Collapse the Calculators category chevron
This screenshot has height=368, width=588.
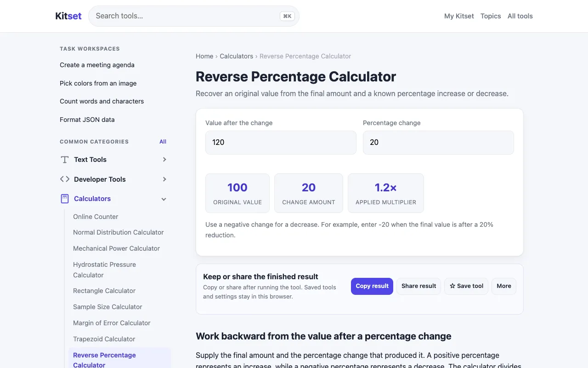164,199
